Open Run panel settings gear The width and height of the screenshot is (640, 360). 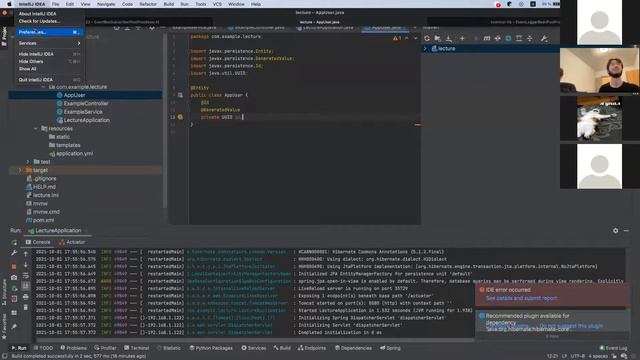616,231
